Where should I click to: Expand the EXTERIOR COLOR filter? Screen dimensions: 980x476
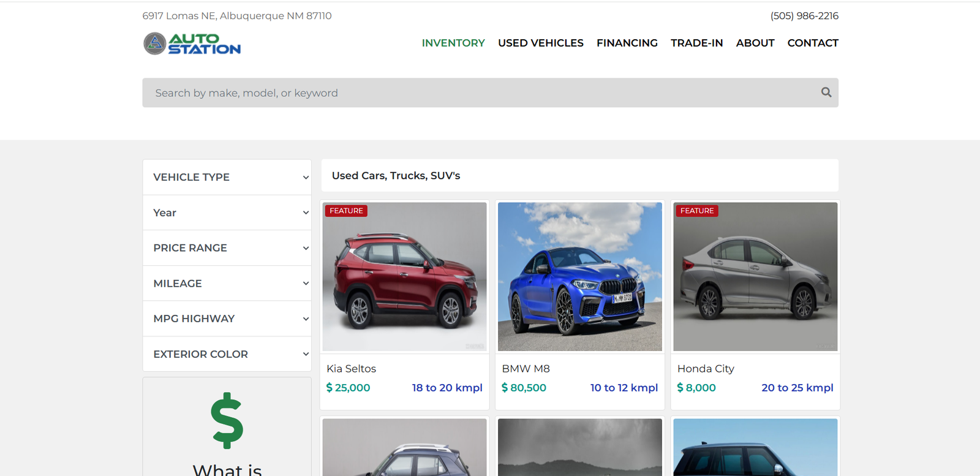tap(227, 354)
